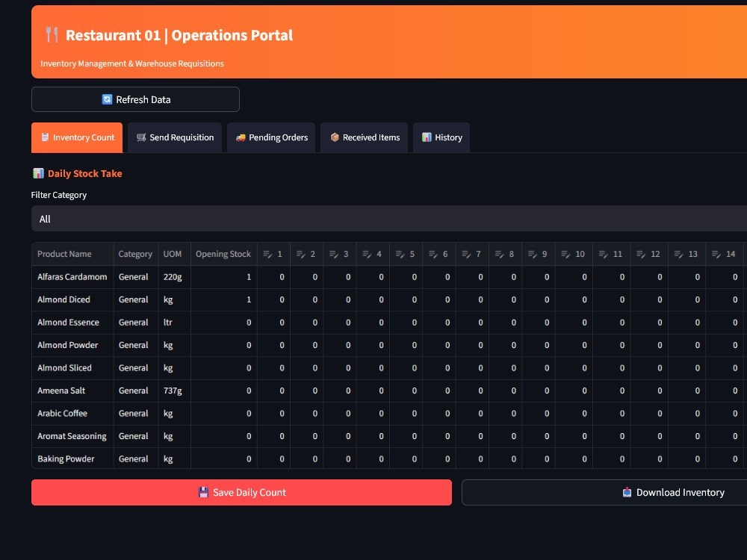Edit day 1 count for Alfaras Cardamom
747x560 pixels.
coord(274,277)
